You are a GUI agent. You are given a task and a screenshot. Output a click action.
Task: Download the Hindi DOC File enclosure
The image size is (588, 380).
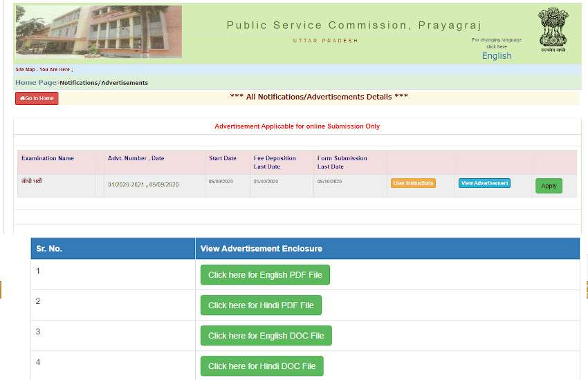pyautogui.click(x=261, y=366)
